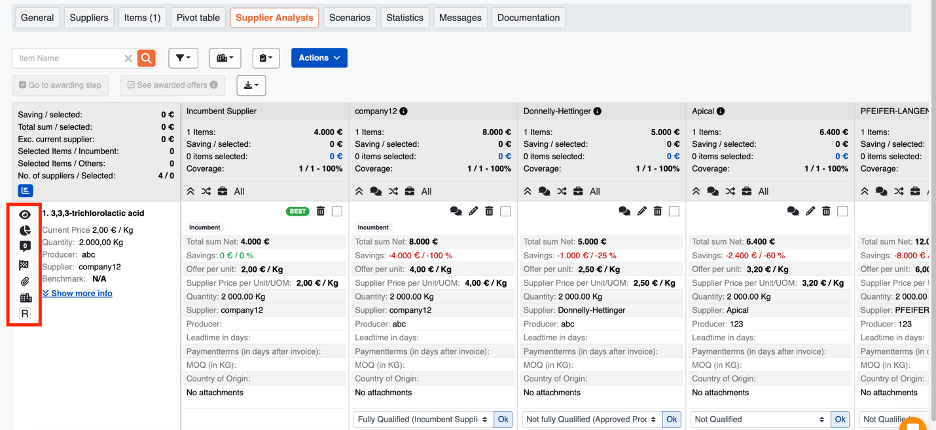This screenshot has height=430, width=936.
Task: Click double-chevron up icon under Incumbent Supplier
Action: coord(190,192)
